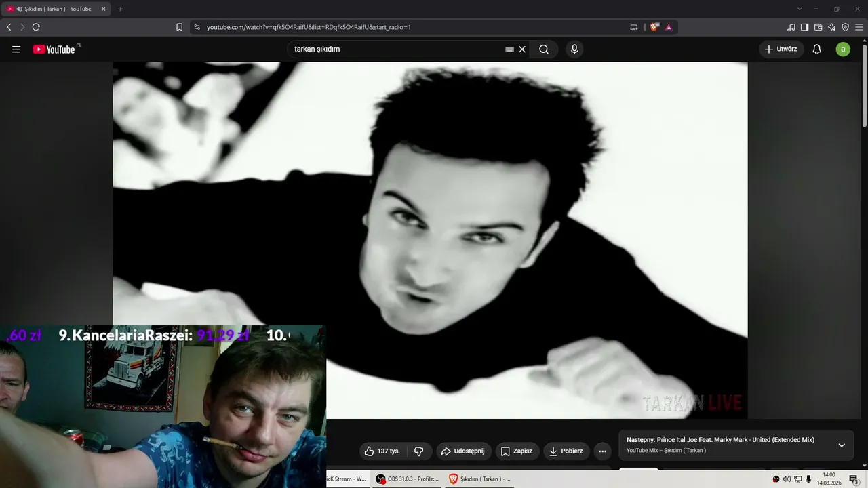Save video with Zapisz button
Image resolution: width=868 pixels, height=488 pixels.
point(517,451)
